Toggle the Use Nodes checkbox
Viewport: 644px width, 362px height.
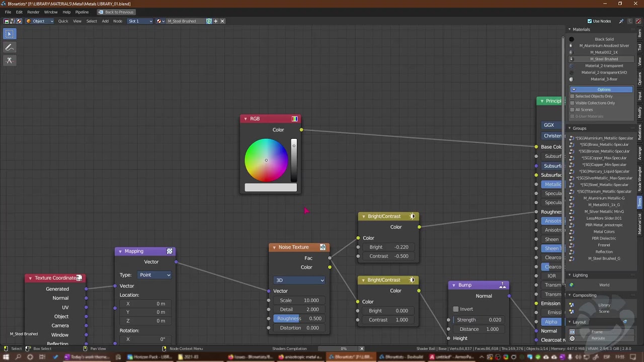[590, 21]
